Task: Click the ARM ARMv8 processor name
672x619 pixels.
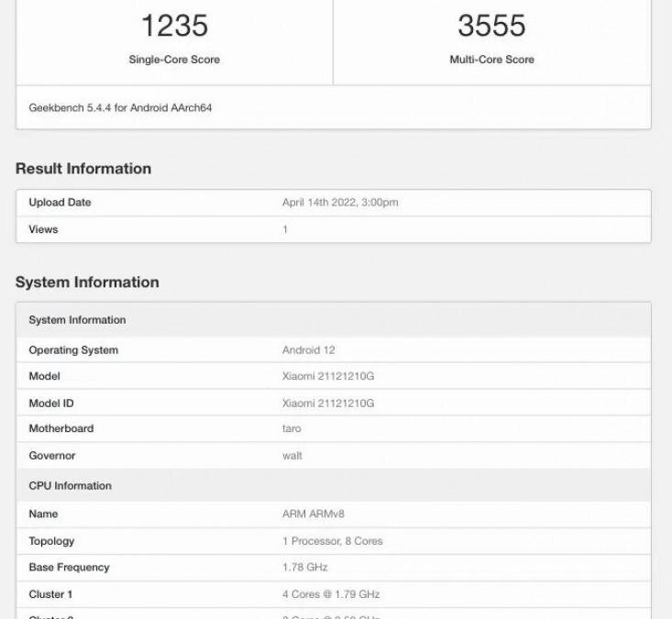Action: click(313, 514)
